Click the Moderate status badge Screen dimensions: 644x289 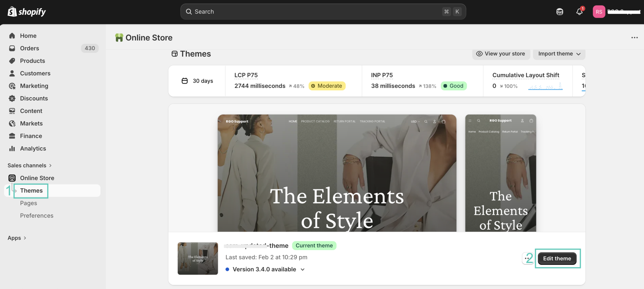pyautogui.click(x=327, y=86)
